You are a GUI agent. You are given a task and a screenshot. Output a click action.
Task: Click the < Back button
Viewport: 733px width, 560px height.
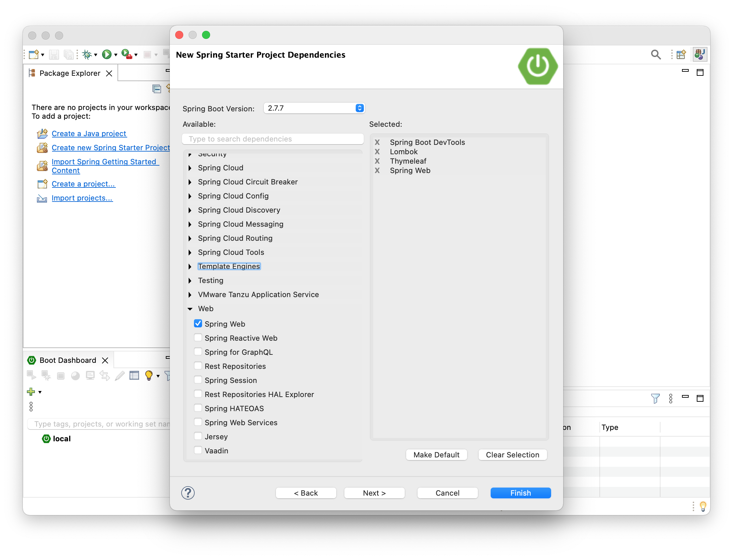[x=306, y=493]
